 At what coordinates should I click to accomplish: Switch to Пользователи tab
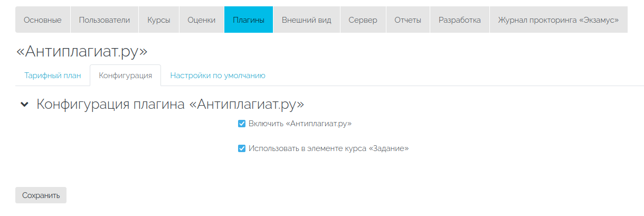[x=105, y=20]
